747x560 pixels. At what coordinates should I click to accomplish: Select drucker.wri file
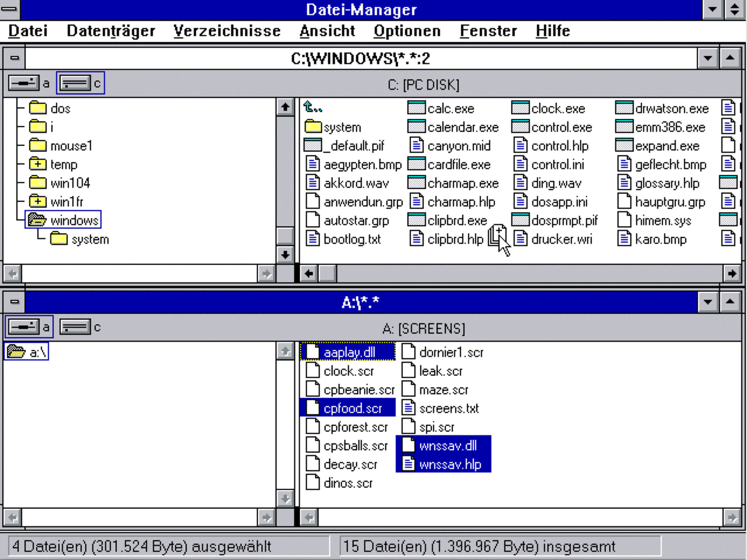click(553, 239)
